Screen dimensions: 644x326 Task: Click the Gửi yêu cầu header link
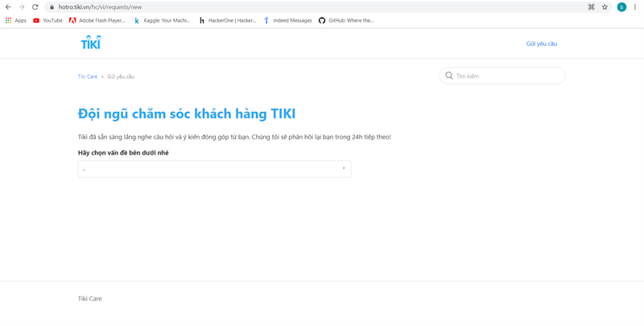pos(542,43)
